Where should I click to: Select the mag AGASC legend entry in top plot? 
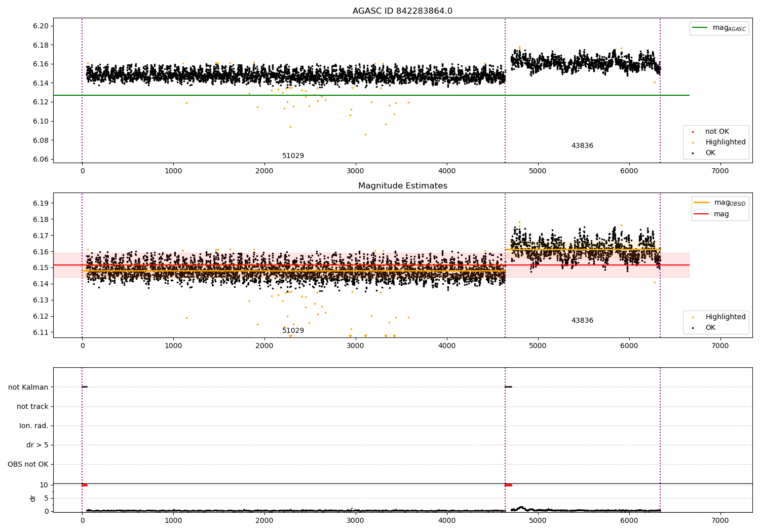click(719, 28)
